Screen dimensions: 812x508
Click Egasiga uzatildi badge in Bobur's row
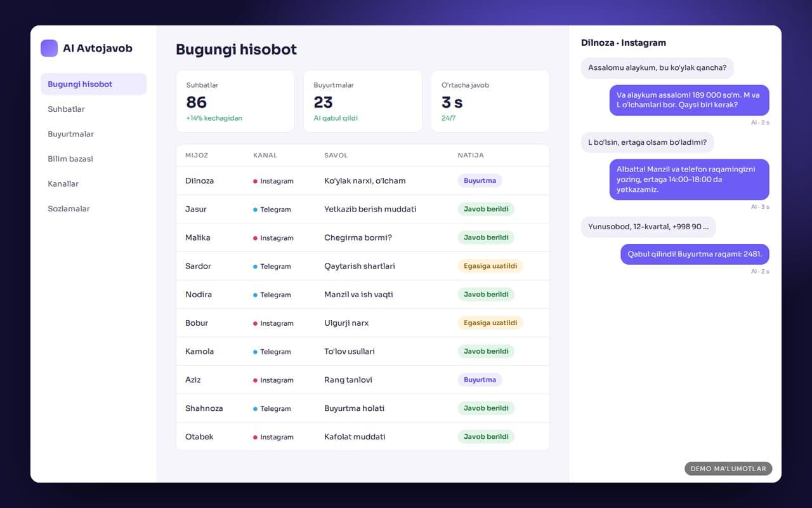(x=490, y=323)
